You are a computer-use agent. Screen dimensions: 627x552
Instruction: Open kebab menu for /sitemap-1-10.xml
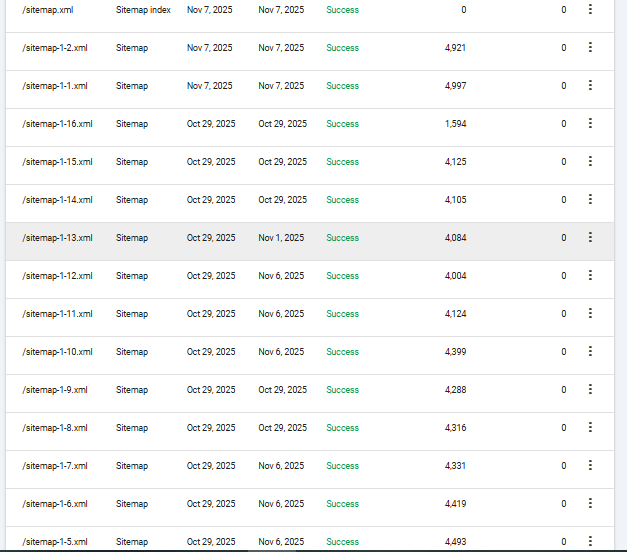[x=590, y=351]
